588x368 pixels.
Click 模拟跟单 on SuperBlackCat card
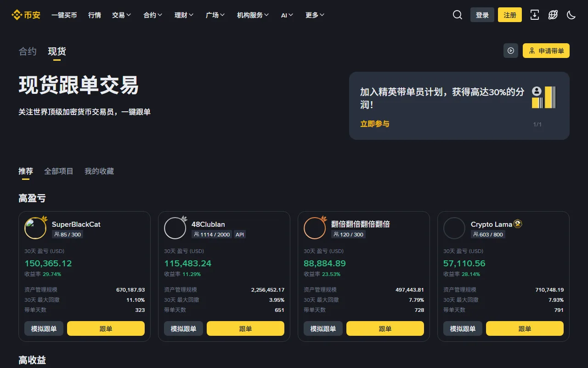pos(44,328)
